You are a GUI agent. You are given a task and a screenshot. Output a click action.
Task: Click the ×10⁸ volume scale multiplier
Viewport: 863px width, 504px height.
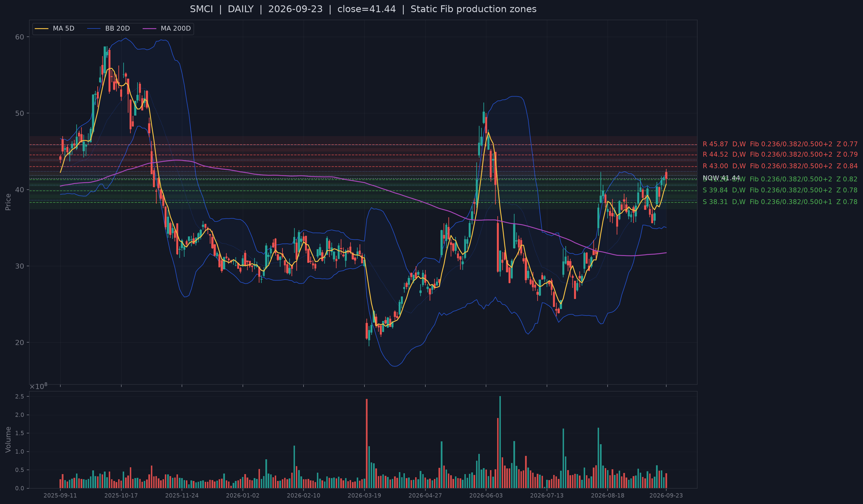[x=38, y=386]
